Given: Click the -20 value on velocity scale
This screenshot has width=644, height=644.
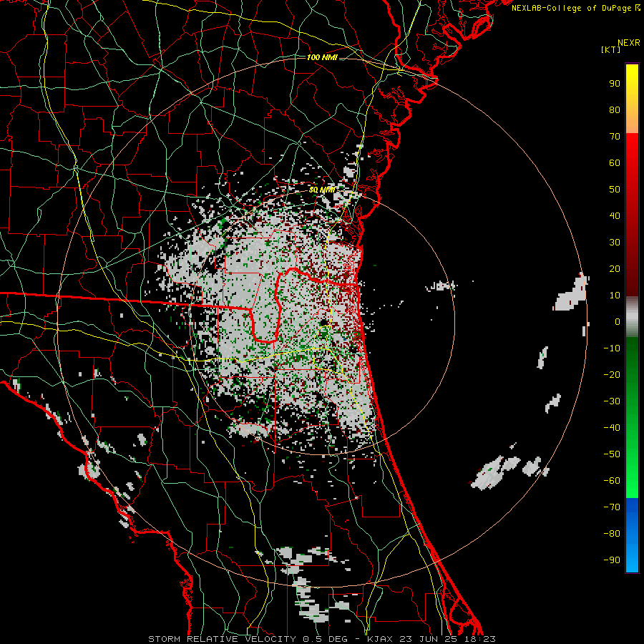Looking at the screenshot, I should 612,374.
